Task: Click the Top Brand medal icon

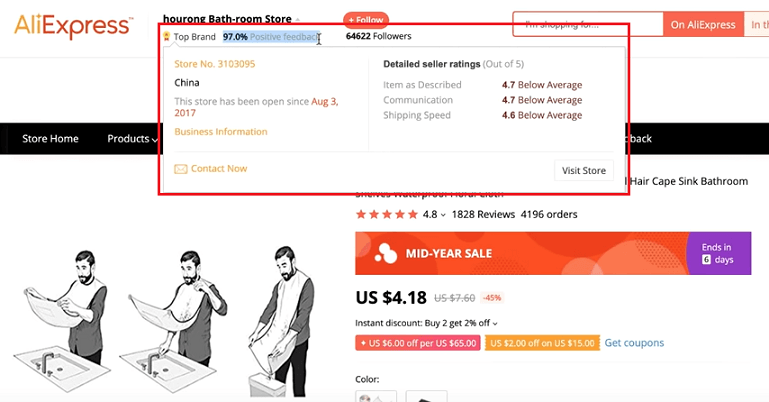Action: coord(166,37)
